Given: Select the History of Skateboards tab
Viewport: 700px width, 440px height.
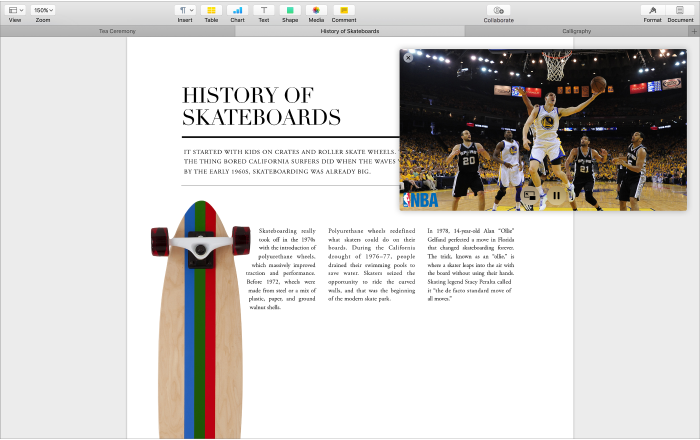Looking at the screenshot, I should (x=349, y=31).
